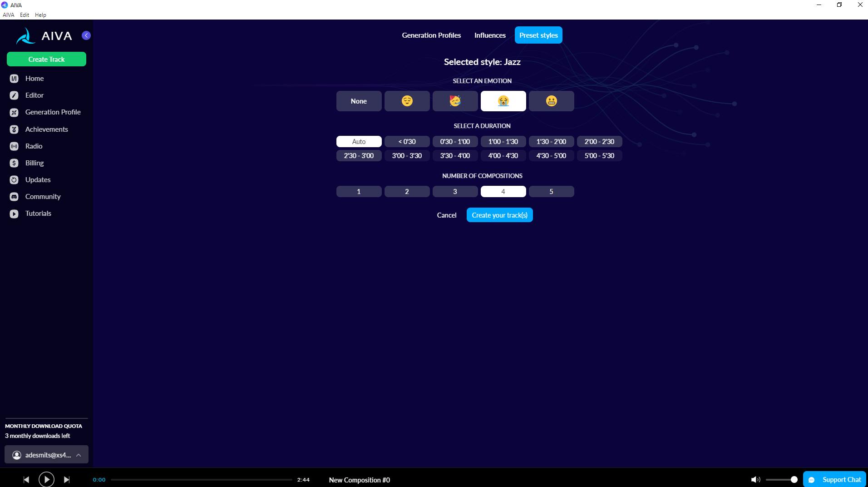Set number of compositions to 2
868x487 pixels.
pos(407,192)
